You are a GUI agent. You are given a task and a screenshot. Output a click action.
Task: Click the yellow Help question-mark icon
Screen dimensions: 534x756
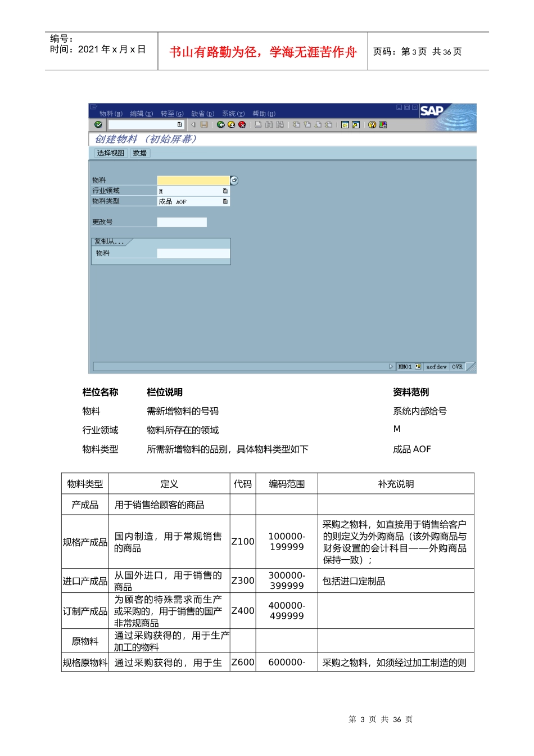(x=372, y=124)
